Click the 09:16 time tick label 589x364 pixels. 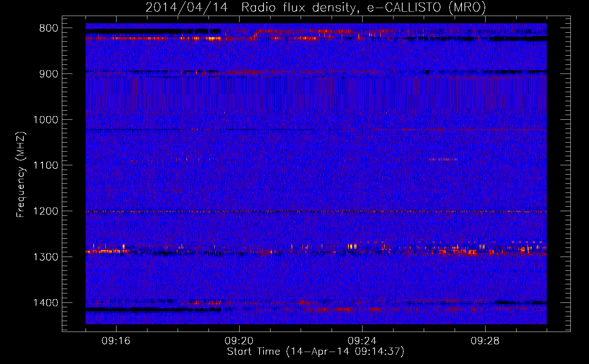[x=116, y=341]
